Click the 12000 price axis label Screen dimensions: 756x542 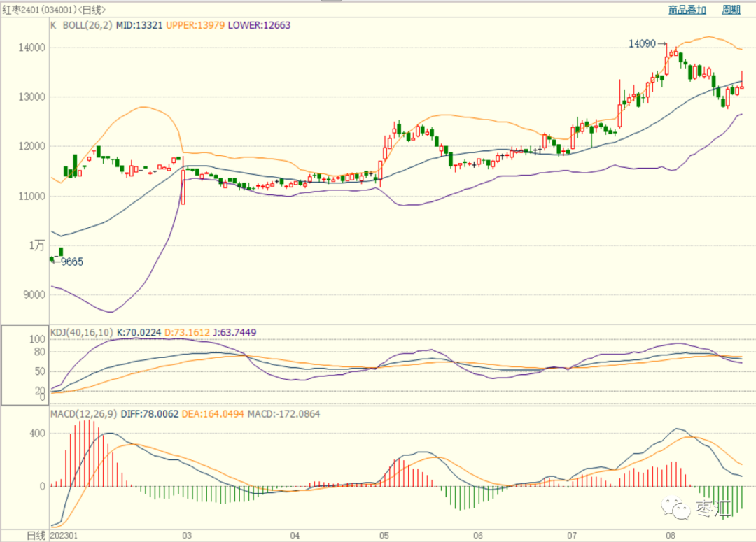coord(31,146)
